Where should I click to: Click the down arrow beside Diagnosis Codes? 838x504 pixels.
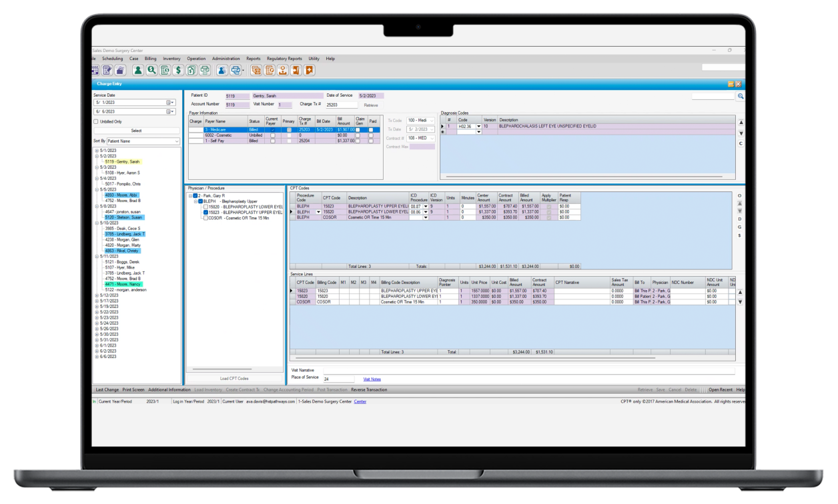[741, 133]
